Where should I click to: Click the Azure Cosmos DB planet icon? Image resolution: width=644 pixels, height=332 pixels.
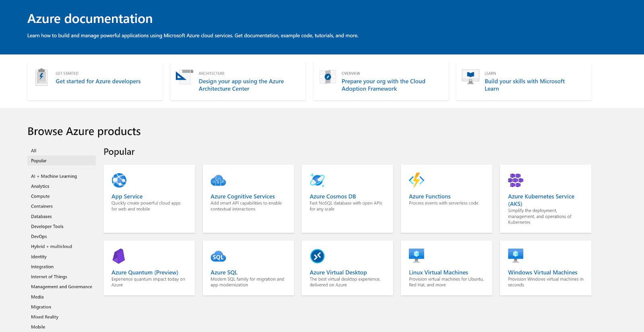coord(317,180)
